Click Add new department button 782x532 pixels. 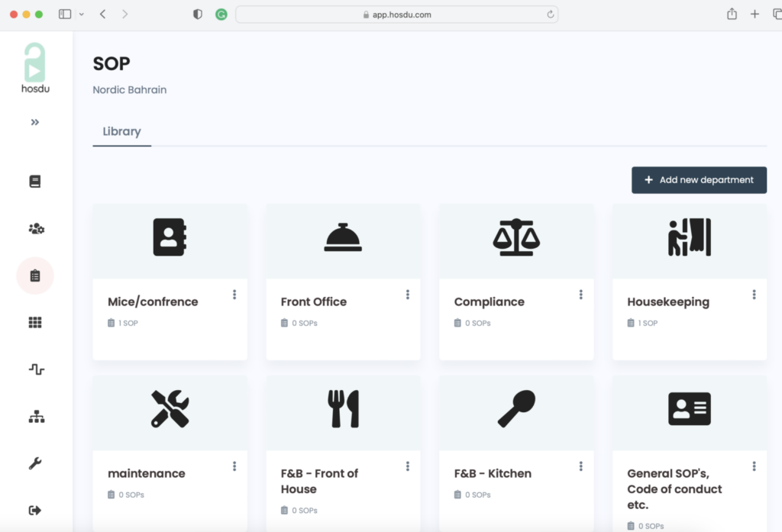click(699, 180)
